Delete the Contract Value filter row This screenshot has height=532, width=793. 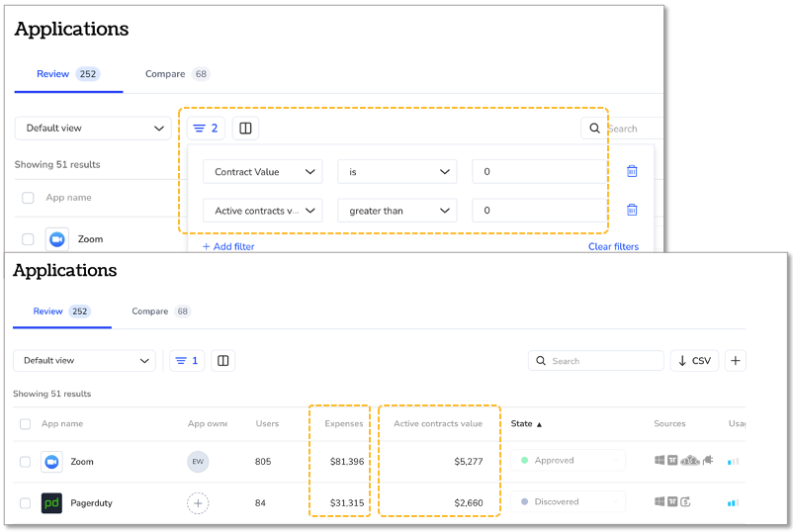pos(632,171)
